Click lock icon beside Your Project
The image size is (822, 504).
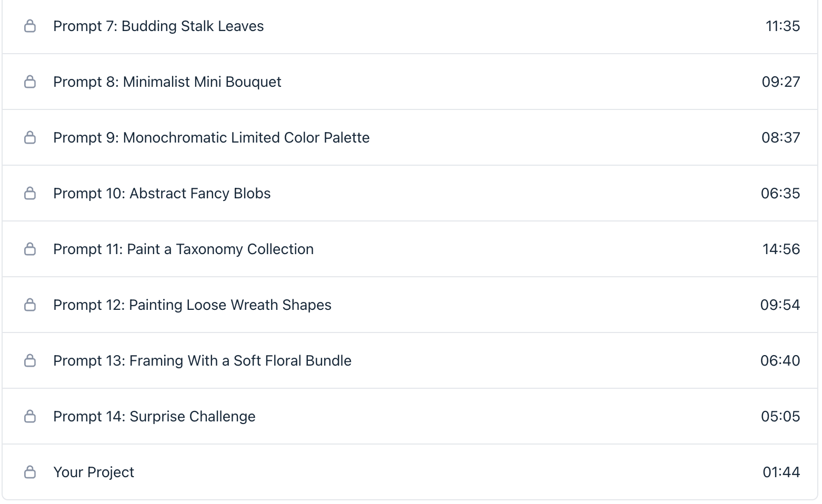point(30,472)
